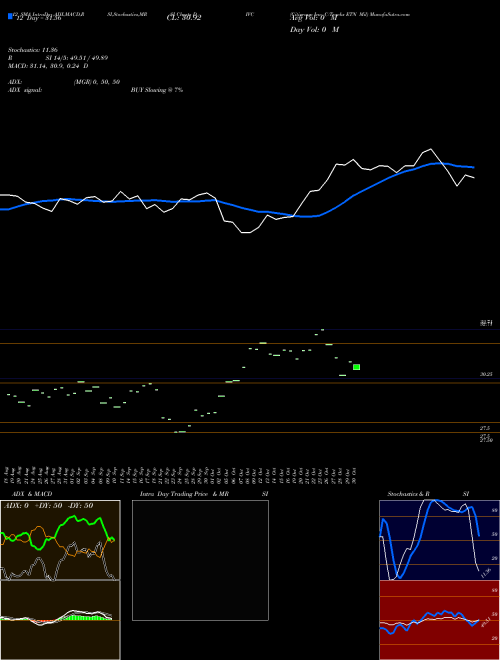The height and width of the screenshot is (660, 500).
Task: Click the 'ADX: 0 +DY: 50 -DY: 50' header
Action: (48, 506)
